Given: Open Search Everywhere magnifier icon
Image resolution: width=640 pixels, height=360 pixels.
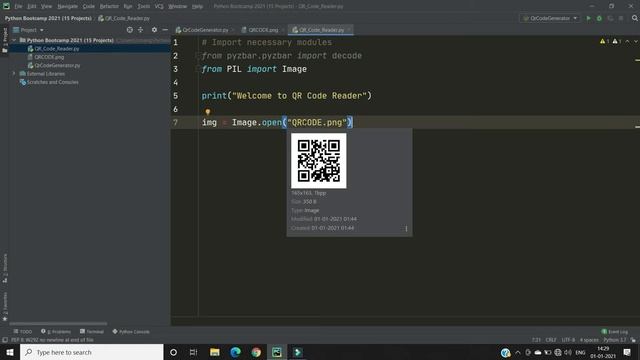Looking at the screenshot, I should (635, 18).
